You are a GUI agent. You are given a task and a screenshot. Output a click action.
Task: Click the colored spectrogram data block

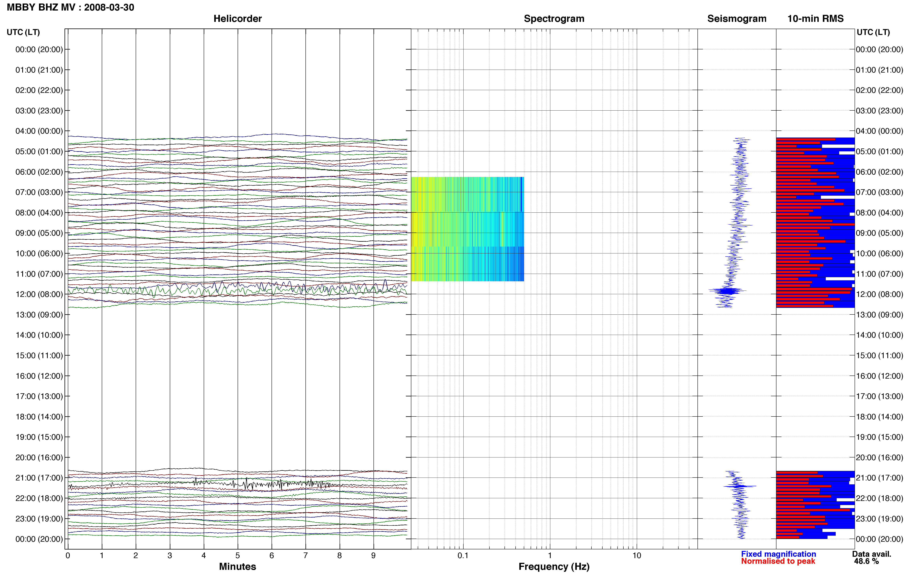(467, 229)
